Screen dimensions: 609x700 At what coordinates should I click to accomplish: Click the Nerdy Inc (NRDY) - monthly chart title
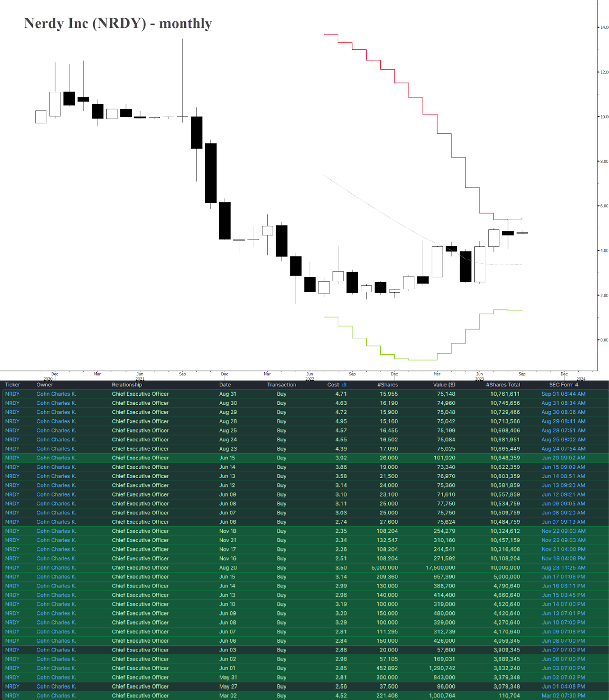(x=118, y=23)
